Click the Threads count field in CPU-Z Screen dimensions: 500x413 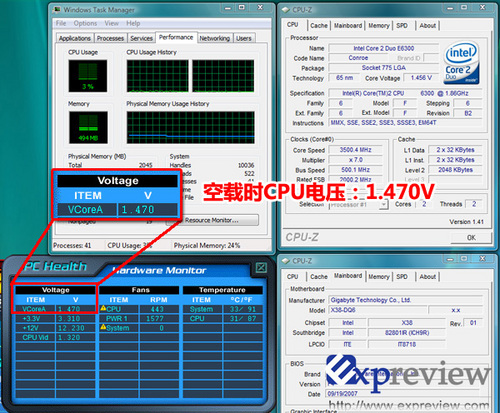click(x=474, y=204)
